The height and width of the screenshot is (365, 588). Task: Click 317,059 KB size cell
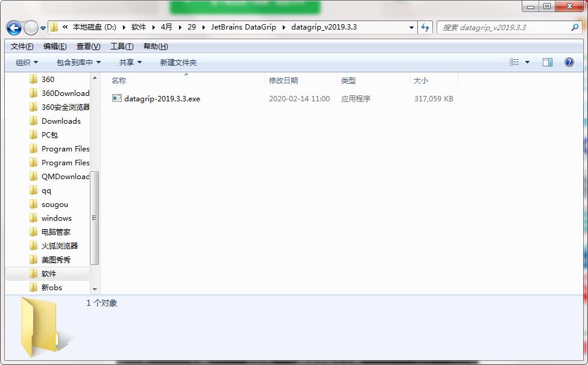[x=434, y=99]
